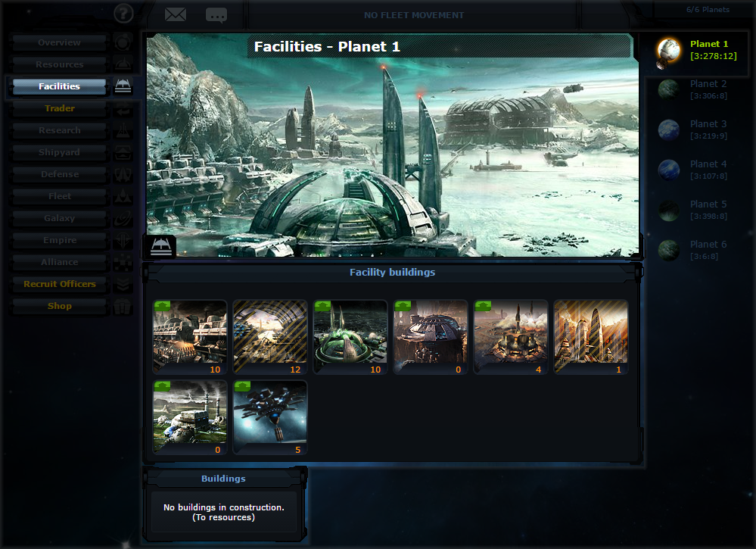Open the Empire menu
The image size is (756, 549).
click(x=59, y=240)
